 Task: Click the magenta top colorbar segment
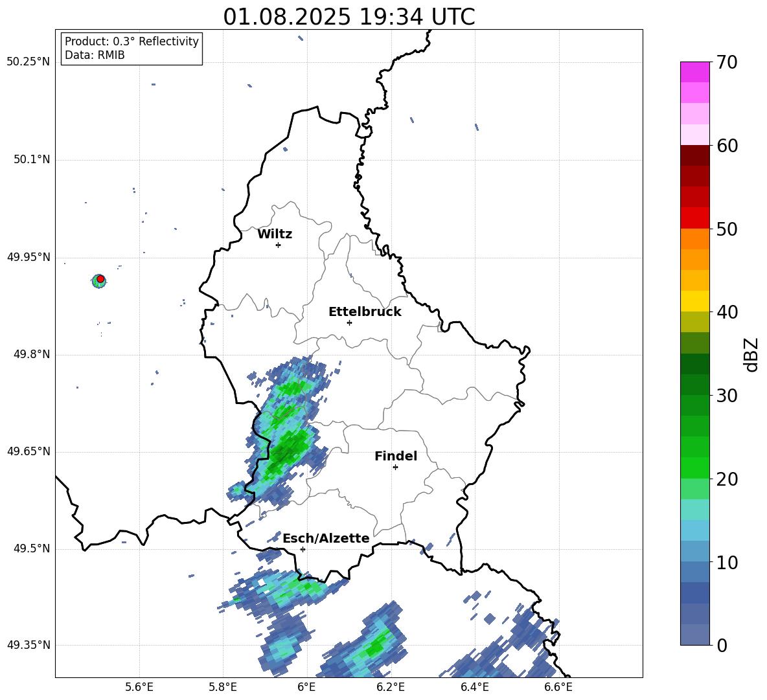695,72
